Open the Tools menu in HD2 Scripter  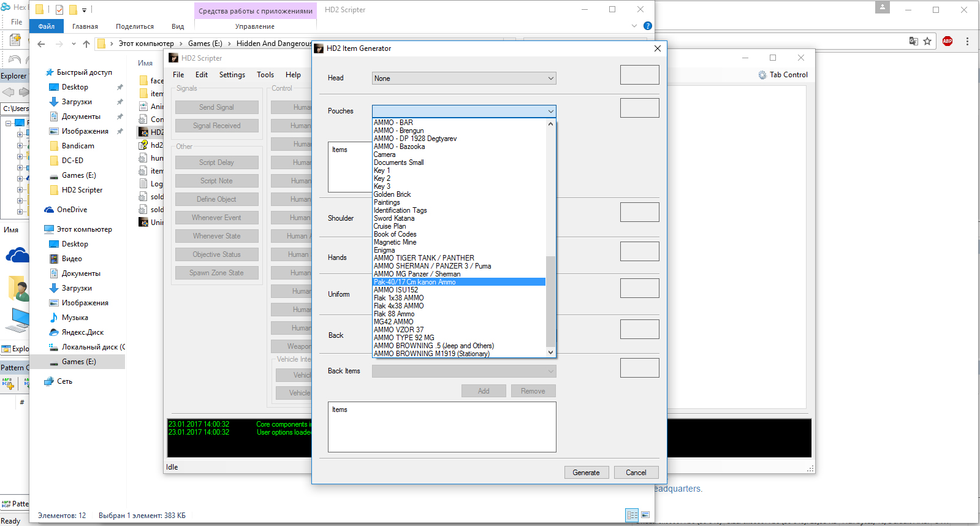(265, 75)
